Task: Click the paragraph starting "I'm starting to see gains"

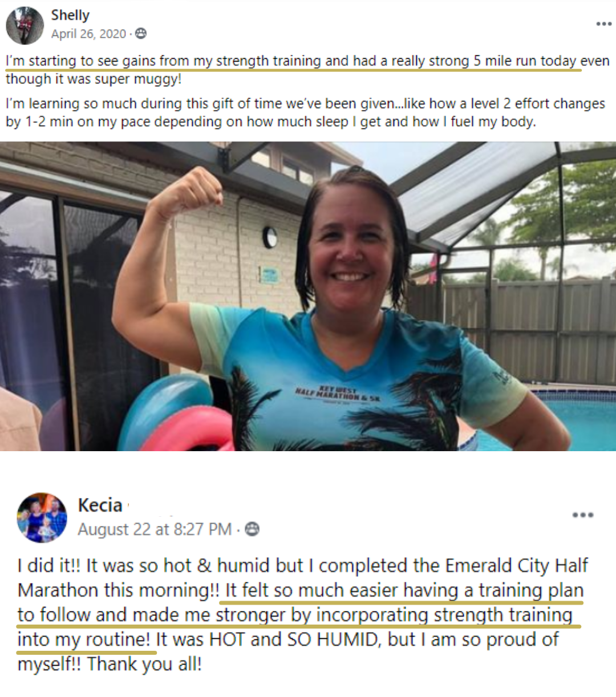Action: click(308, 70)
